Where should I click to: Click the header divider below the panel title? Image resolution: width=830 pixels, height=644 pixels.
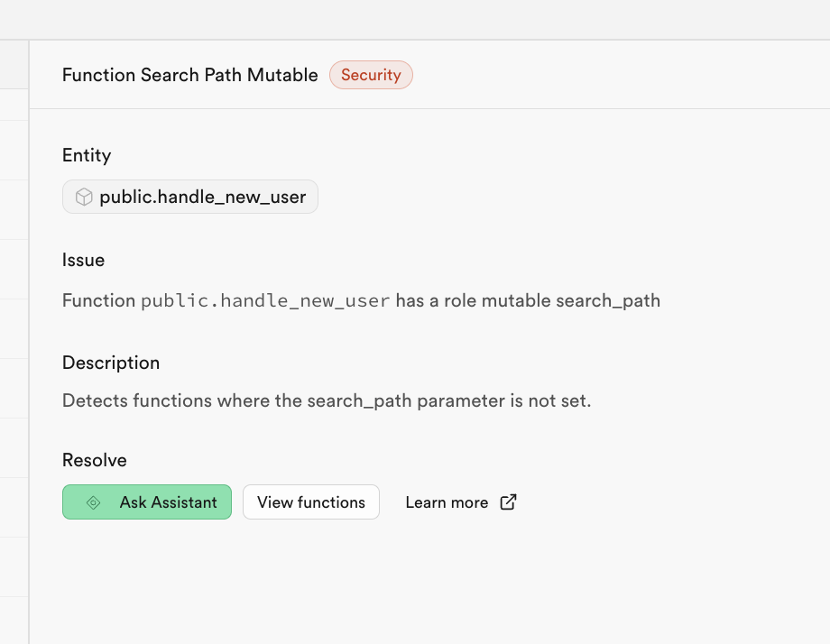tap(429, 108)
